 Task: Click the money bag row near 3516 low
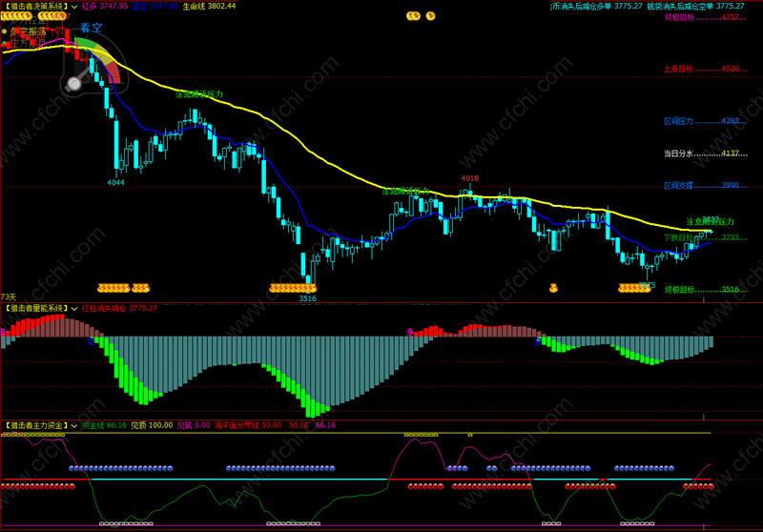tap(293, 288)
